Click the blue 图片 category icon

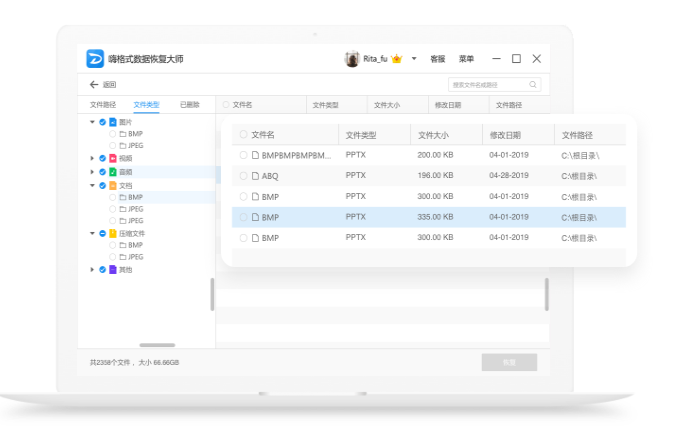point(113,122)
